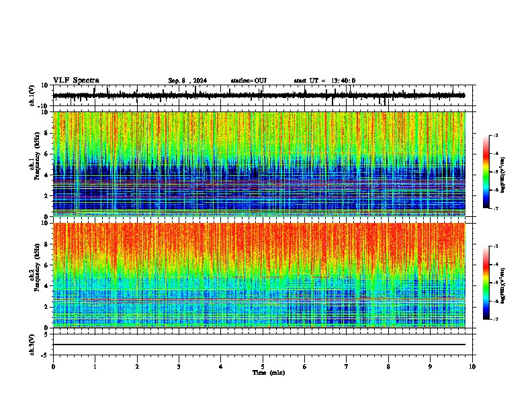
Task: Click time axis tick label '10'
Action: [472, 367]
